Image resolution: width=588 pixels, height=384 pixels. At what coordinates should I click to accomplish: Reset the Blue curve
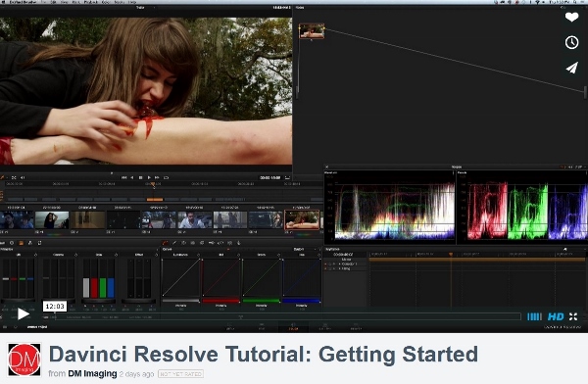point(319,255)
